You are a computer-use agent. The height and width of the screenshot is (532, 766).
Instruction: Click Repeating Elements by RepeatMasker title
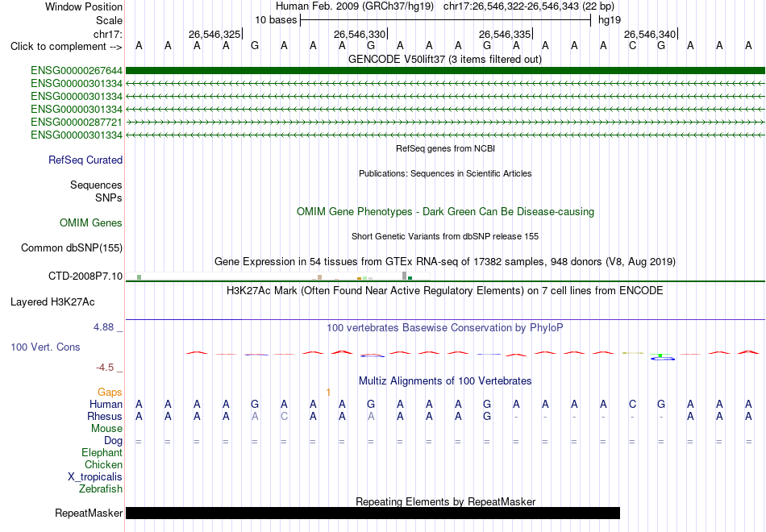[445, 501]
